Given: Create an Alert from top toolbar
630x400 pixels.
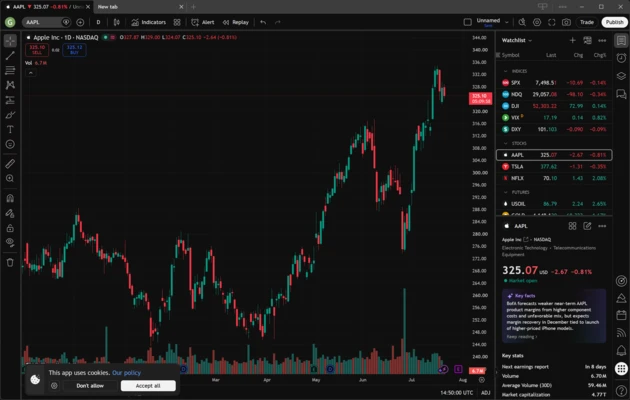Looking at the screenshot, I should click(203, 22).
